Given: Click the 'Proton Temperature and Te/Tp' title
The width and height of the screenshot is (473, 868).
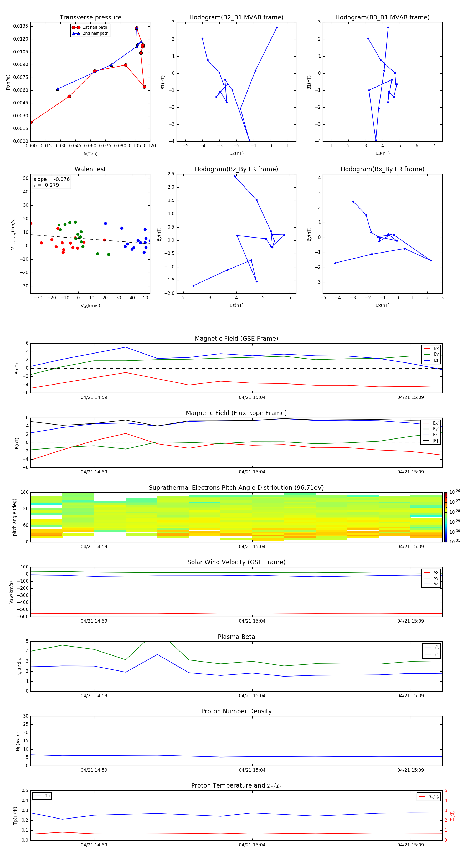Looking at the screenshot, I should 236,785.
